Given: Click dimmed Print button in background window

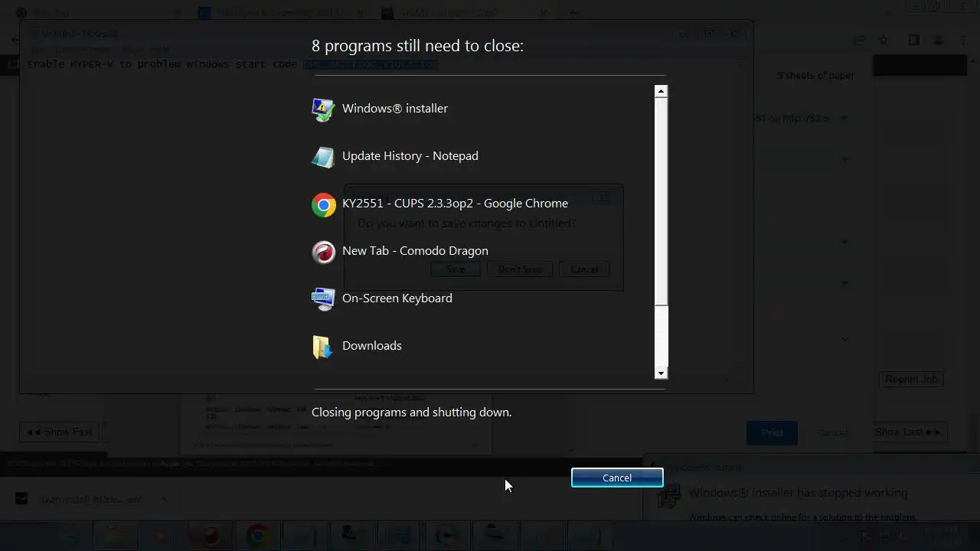Looking at the screenshot, I should 772,432.
